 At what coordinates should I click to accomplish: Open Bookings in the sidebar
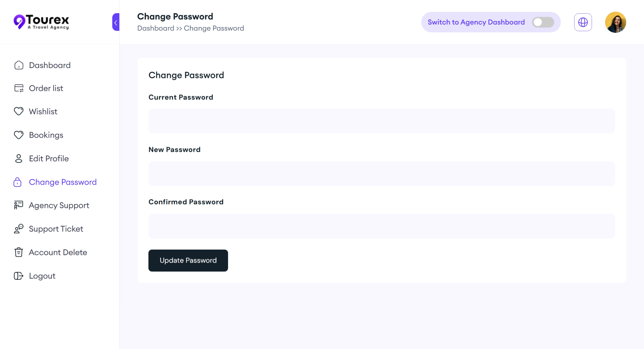pyautogui.click(x=46, y=135)
